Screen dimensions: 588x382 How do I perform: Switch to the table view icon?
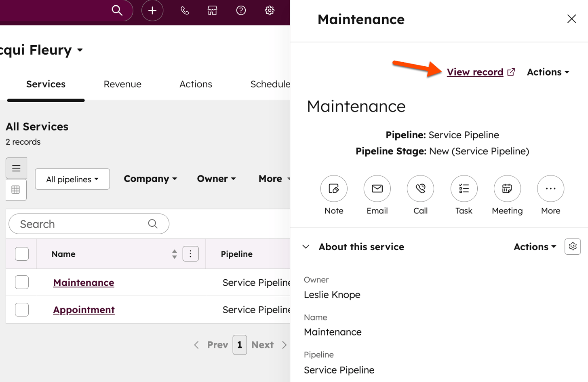click(x=16, y=190)
